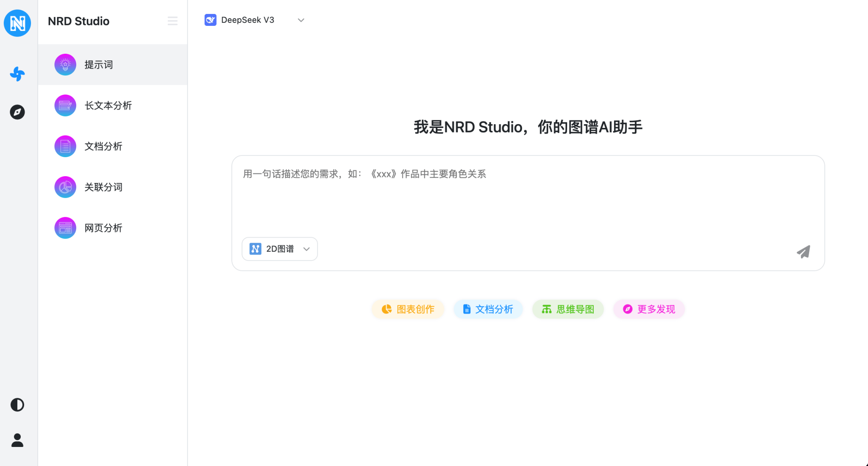
Task: Select 长文本分析 in the sidebar
Action: tap(108, 105)
